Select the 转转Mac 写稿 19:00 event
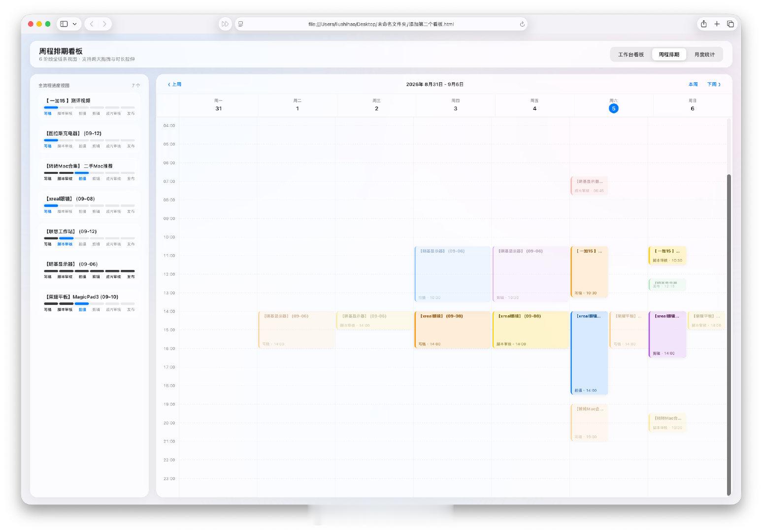This screenshot has height=532, width=762. tap(589, 423)
